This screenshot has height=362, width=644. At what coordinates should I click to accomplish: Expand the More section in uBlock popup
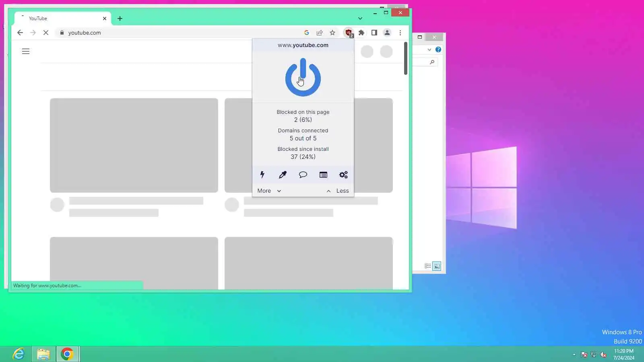269,191
